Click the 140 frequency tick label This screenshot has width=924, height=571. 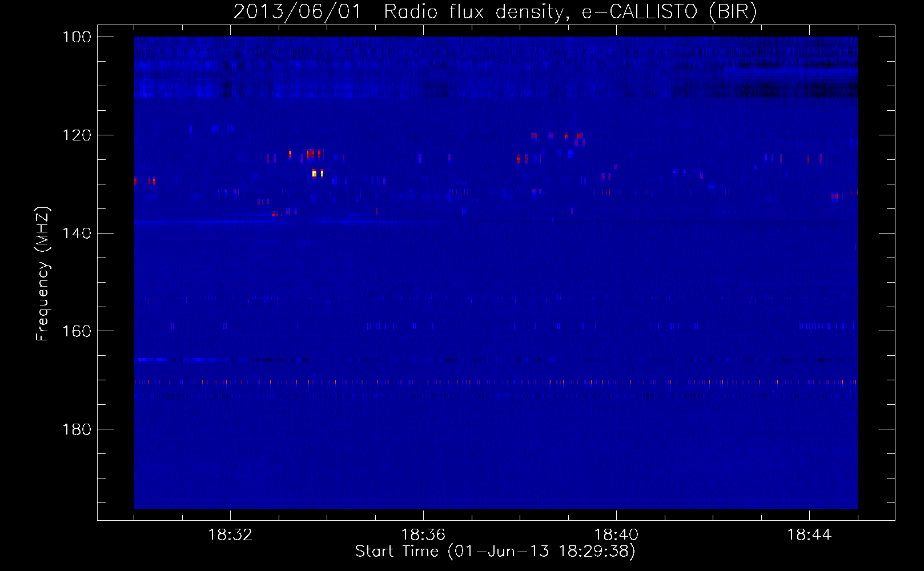click(x=77, y=234)
